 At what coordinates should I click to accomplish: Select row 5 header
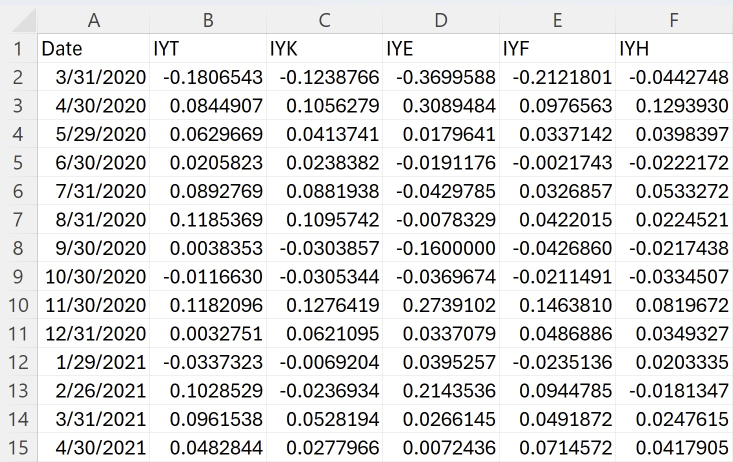[18, 162]
